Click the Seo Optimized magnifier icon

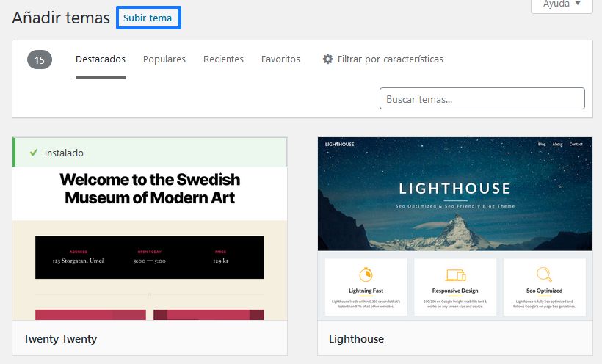(x=545, y=274)
